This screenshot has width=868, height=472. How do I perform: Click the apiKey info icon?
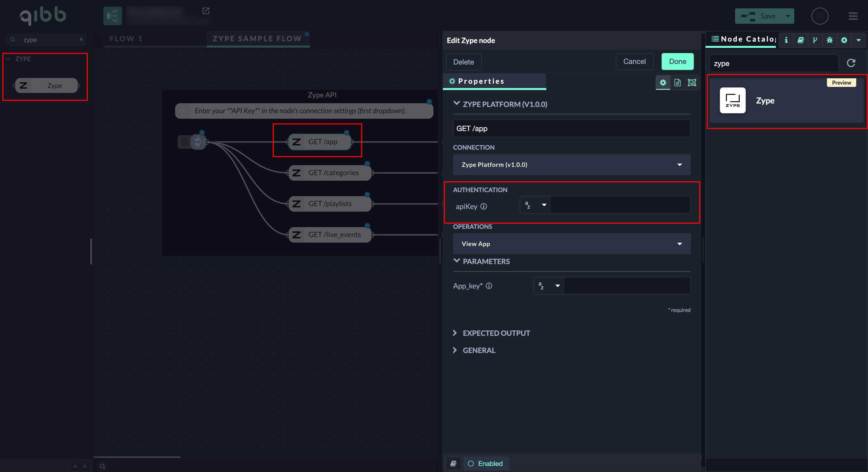click(484, 206)
